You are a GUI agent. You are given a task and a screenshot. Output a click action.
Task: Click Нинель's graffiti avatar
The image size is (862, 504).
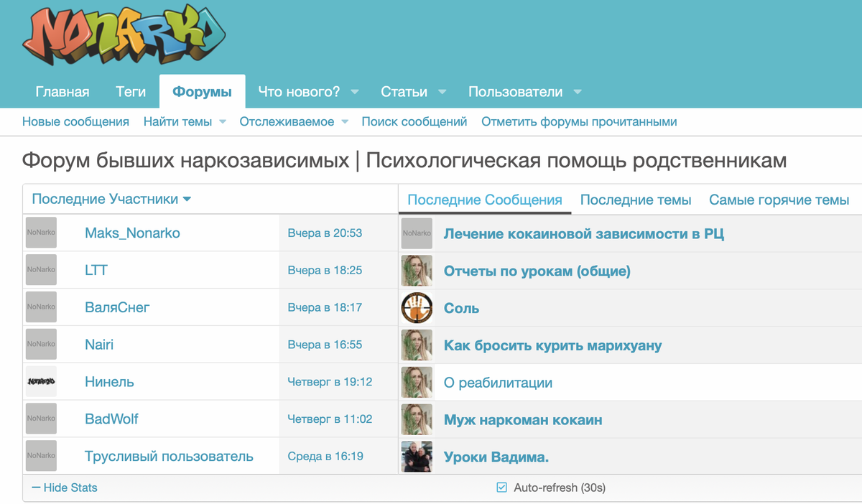40,381
